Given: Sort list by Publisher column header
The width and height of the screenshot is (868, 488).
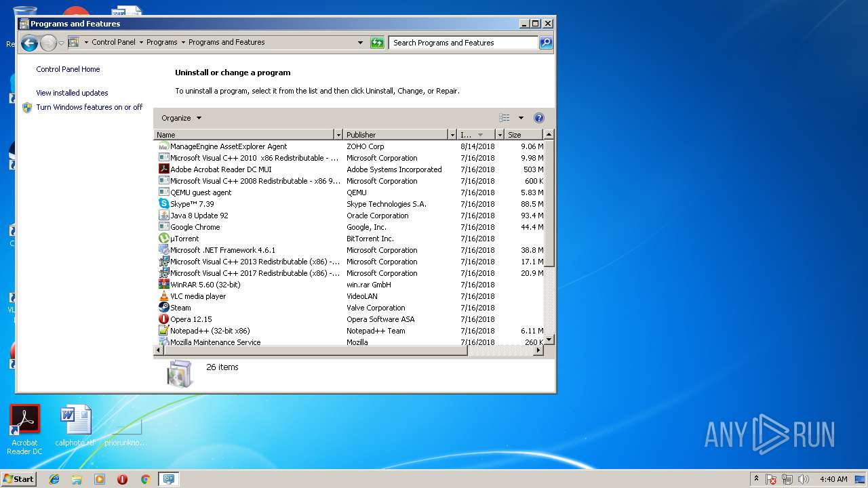Looking at the screenshot, I should pyautogui.click(x=396, y=135).
